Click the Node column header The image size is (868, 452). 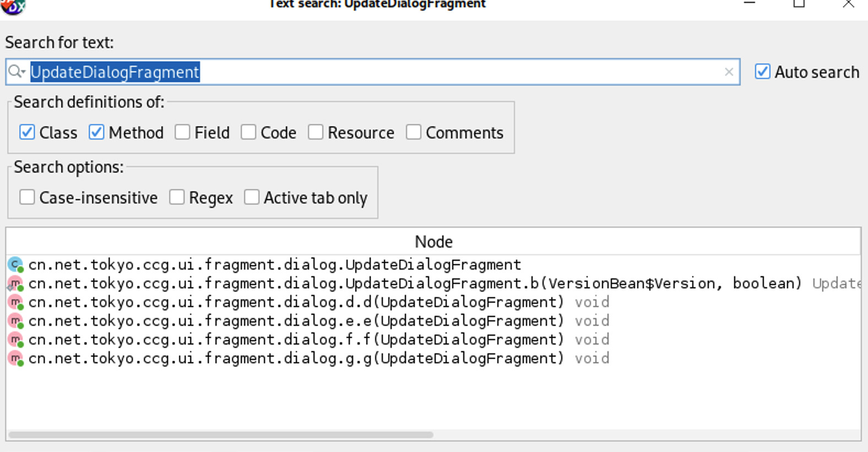click(x=433, y=242)
